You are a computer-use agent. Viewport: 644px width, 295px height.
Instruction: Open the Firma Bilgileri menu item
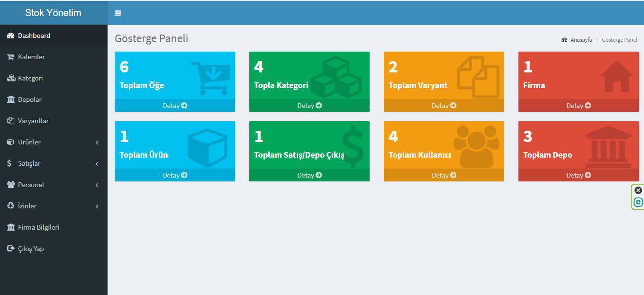(x=38, y=227)
